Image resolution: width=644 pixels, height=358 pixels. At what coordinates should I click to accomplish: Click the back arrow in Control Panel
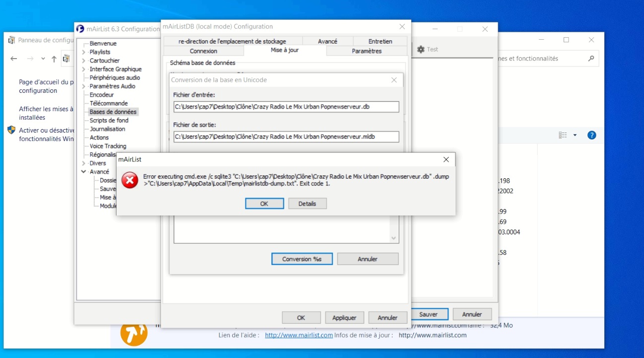pos(14,59)
